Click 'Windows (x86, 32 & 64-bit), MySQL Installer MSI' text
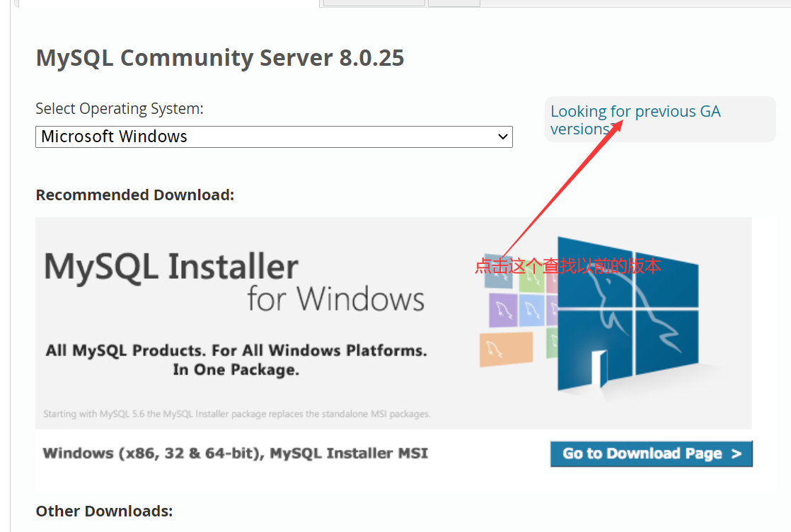 (235, 453)
